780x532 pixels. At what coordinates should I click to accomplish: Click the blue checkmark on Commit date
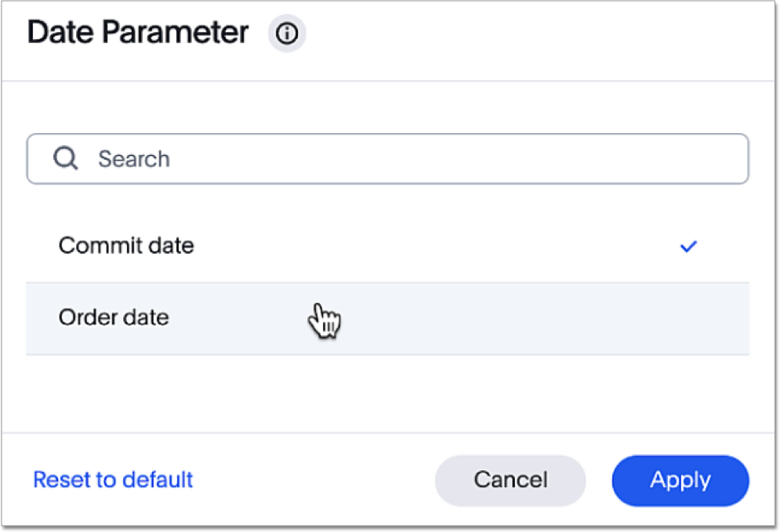(x=688, y=247)
